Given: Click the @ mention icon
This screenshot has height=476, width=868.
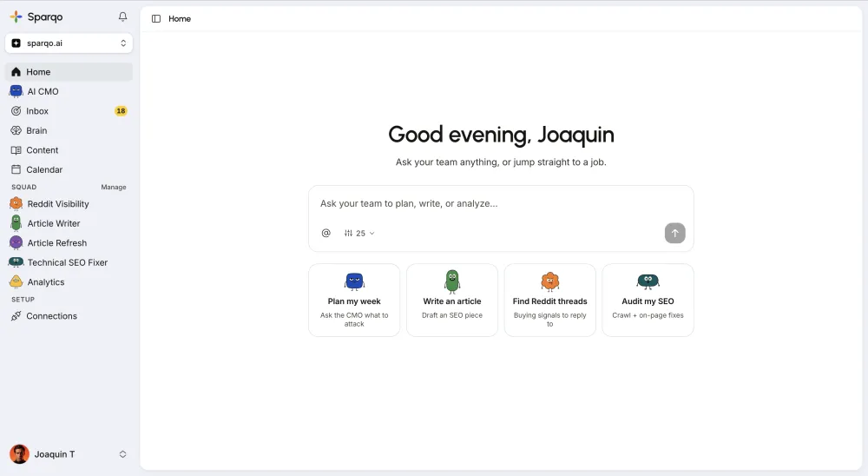Looking at the screenshot, I should pyautogui.click(x=326, y=234).
